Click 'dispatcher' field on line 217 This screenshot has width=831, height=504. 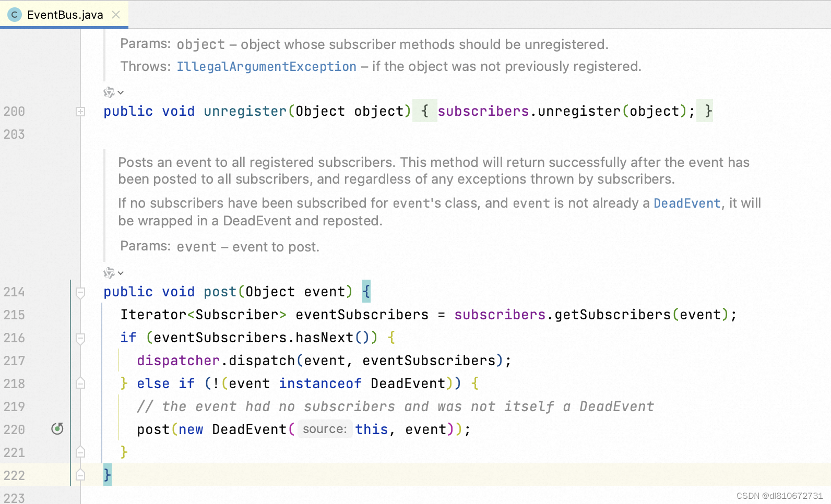(x=178, y=361)
